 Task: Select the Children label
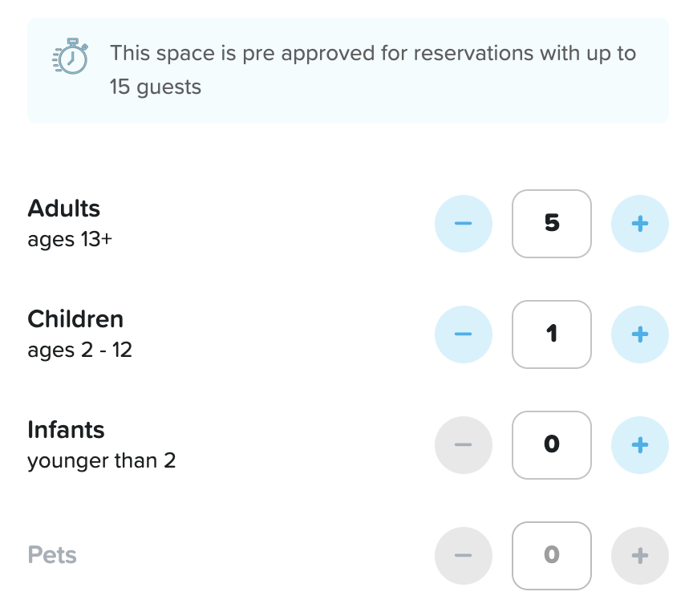click(75, 319)
